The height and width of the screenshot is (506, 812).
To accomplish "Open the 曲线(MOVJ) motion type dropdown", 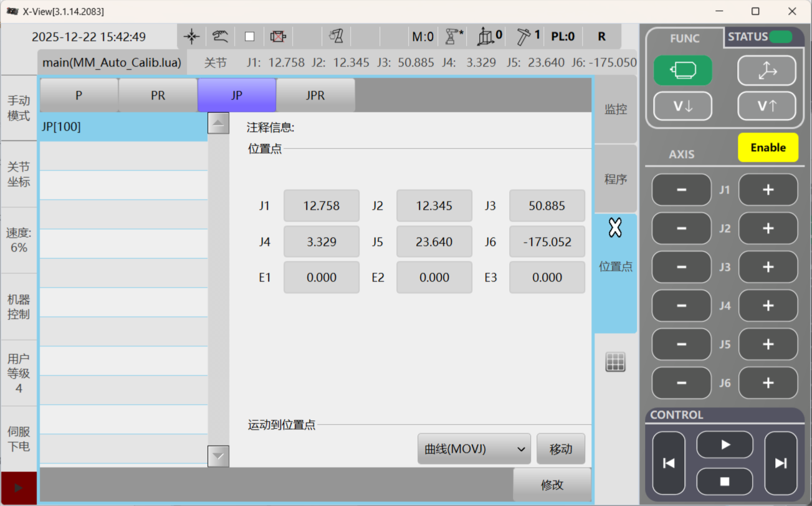I will click(474, 449).
